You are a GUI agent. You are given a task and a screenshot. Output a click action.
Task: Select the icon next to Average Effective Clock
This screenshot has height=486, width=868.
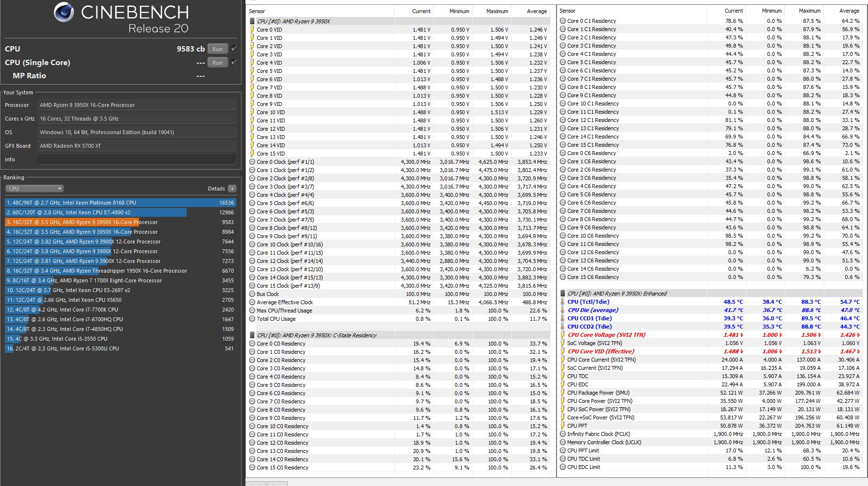tap(252, 302)
